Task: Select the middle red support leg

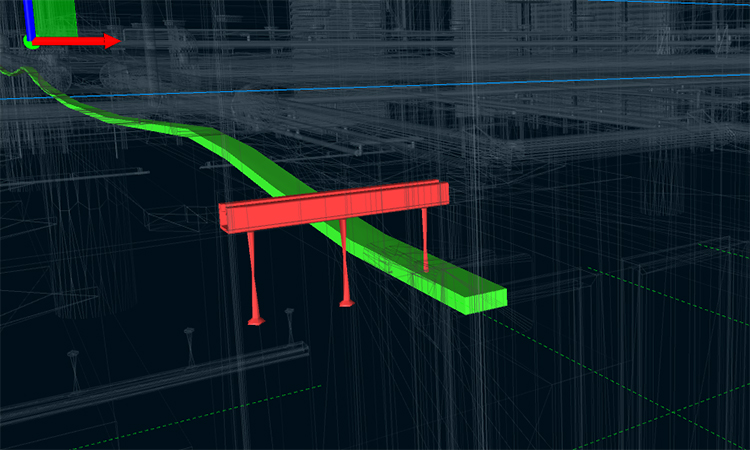Action: [x=344, y=260]
